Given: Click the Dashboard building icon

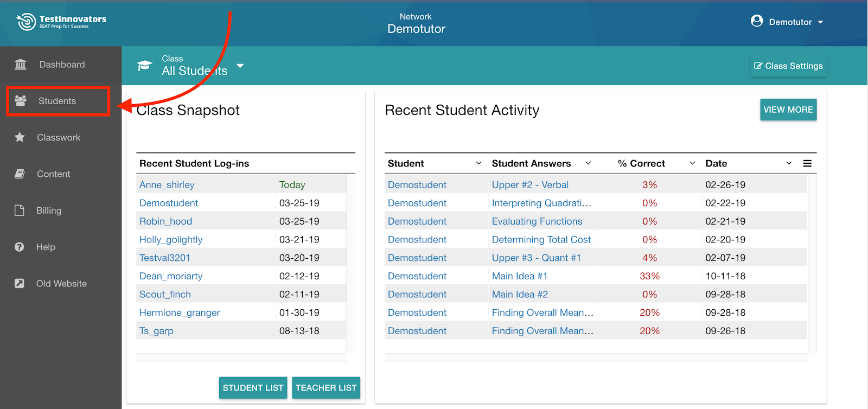Looking at the screenshot, I should coord(21,65).
